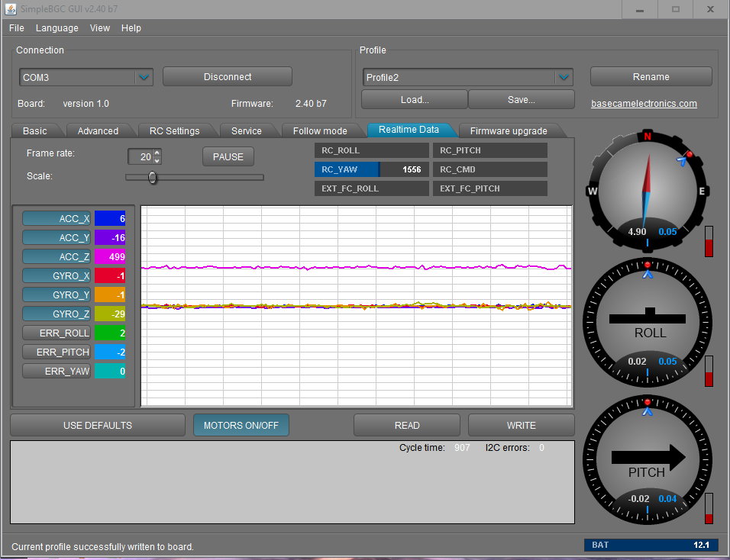Open the basecamelectronics.com link

644,104
